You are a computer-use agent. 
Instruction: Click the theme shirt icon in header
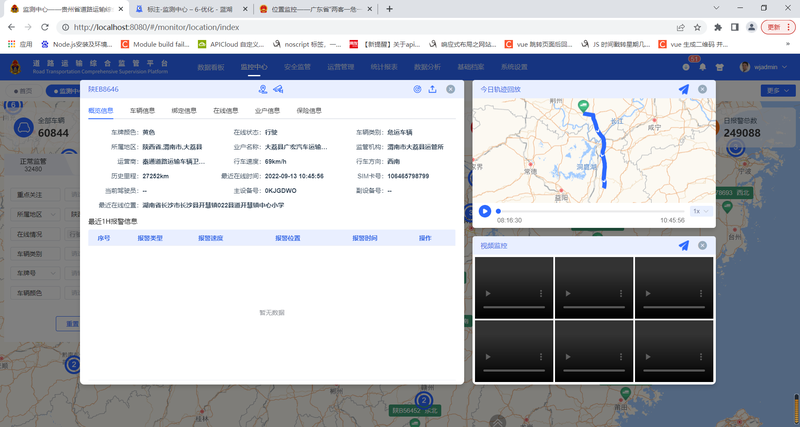pyautogui.click(x=719, y=67)
